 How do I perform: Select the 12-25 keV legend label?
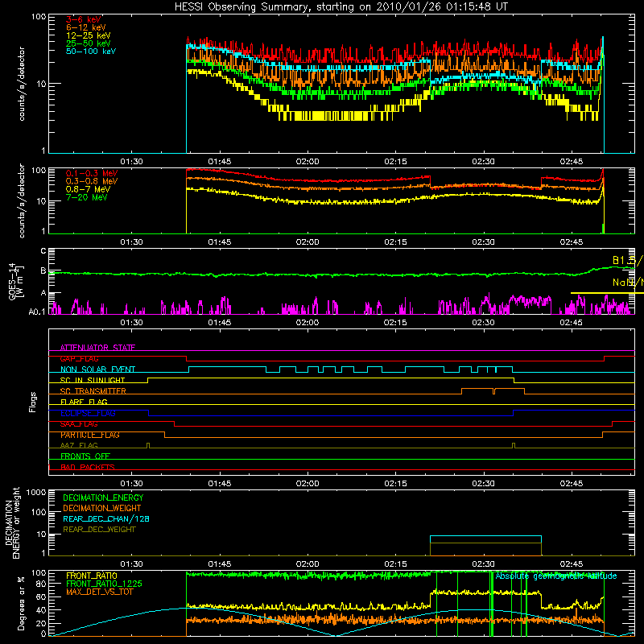[x=88, y=35]
